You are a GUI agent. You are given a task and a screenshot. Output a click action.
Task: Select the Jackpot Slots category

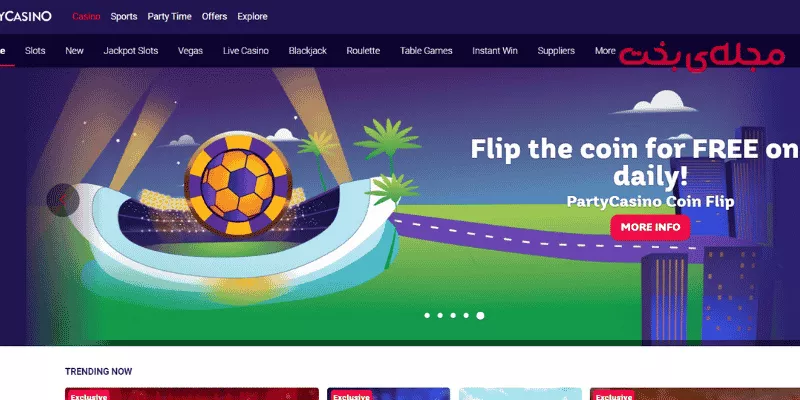(x=131, y=51)
